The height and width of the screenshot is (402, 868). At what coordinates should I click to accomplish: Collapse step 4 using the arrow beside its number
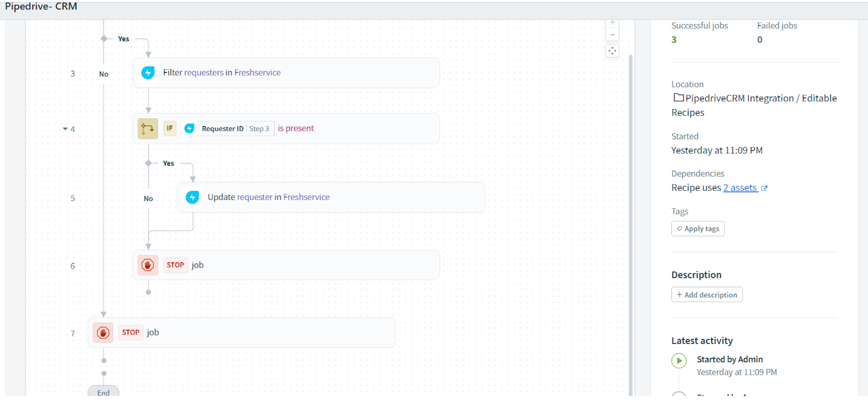pos(65,129)
